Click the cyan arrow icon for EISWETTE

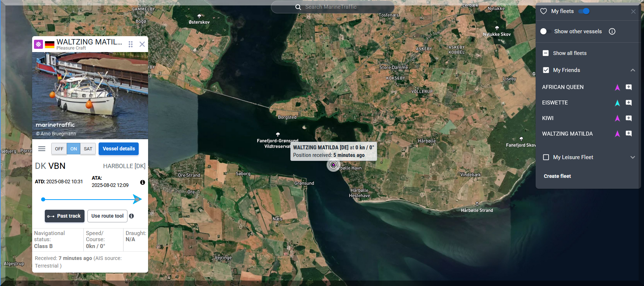coord(617,103)
